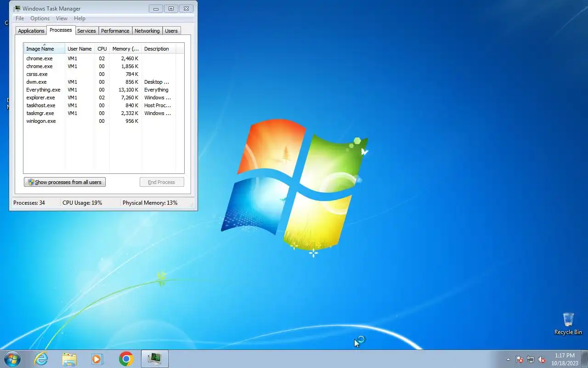Click the 13,100 K memory value
The image size is (588, 368).
click(x=128, y=90)
